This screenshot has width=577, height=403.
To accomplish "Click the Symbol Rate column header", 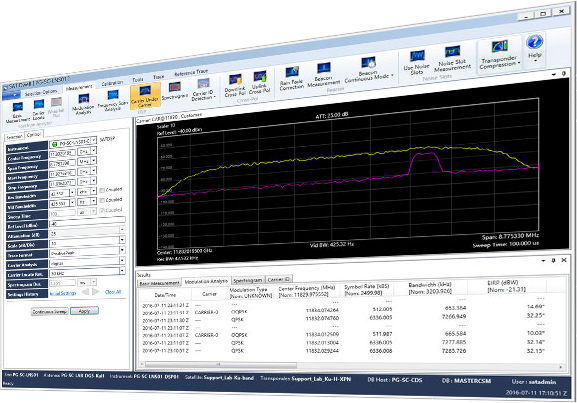I will [367, 290].
